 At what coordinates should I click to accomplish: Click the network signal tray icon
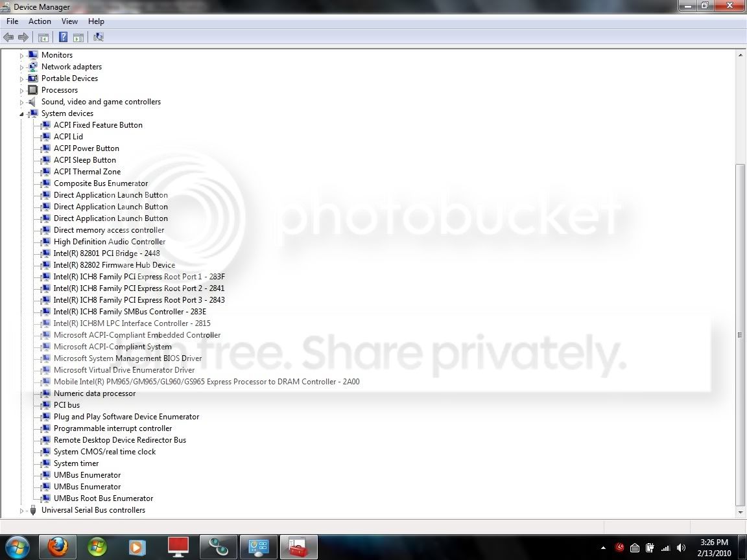[x=665, y=548]
